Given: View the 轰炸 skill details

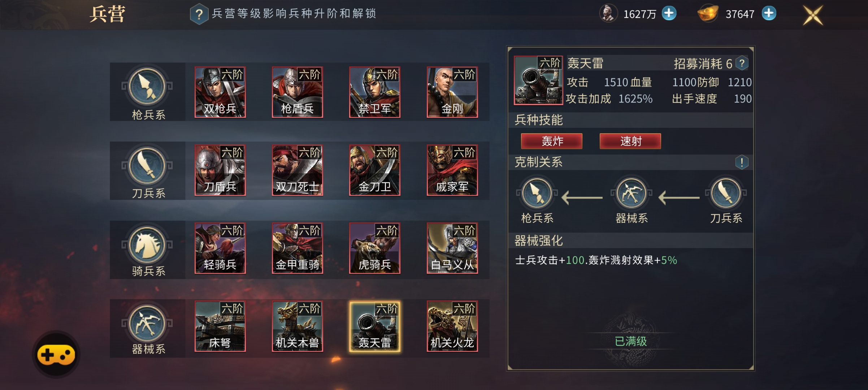Looking at the screenshot, I should pos(552,141).
